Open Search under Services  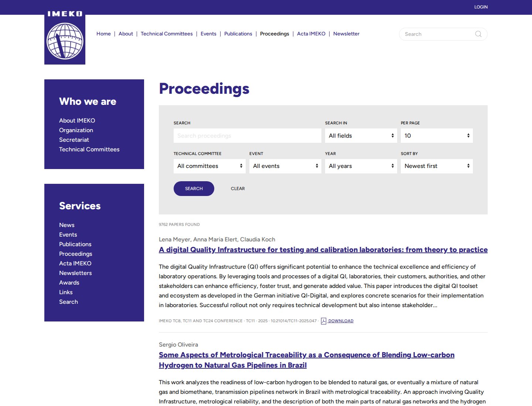pos(69,302)
